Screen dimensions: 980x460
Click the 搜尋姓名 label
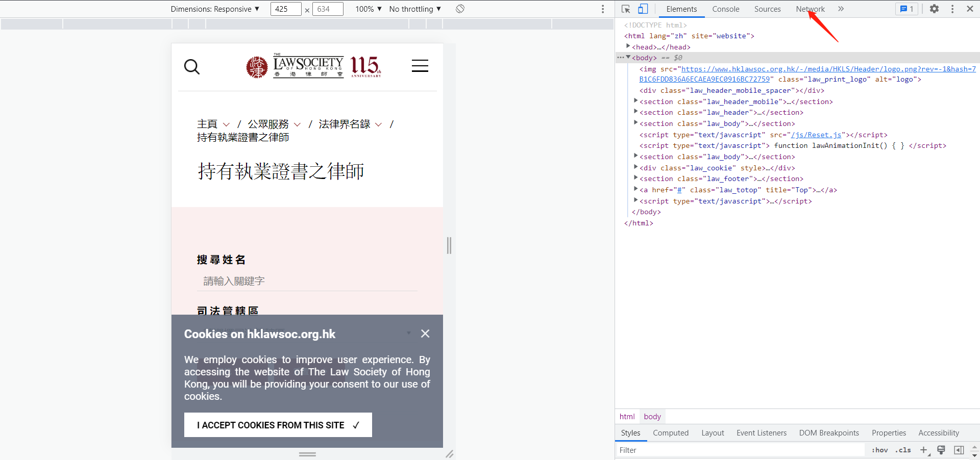(x=222, y=260)
